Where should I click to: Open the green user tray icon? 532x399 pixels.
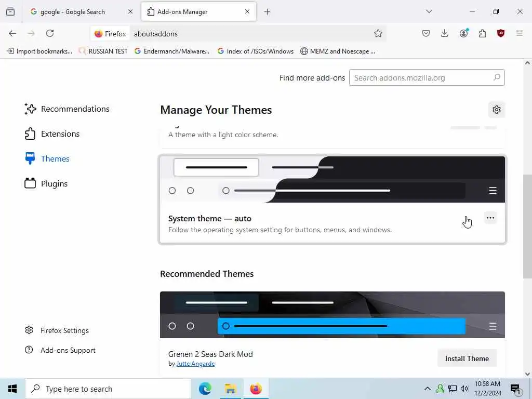(x=440, y=389)
